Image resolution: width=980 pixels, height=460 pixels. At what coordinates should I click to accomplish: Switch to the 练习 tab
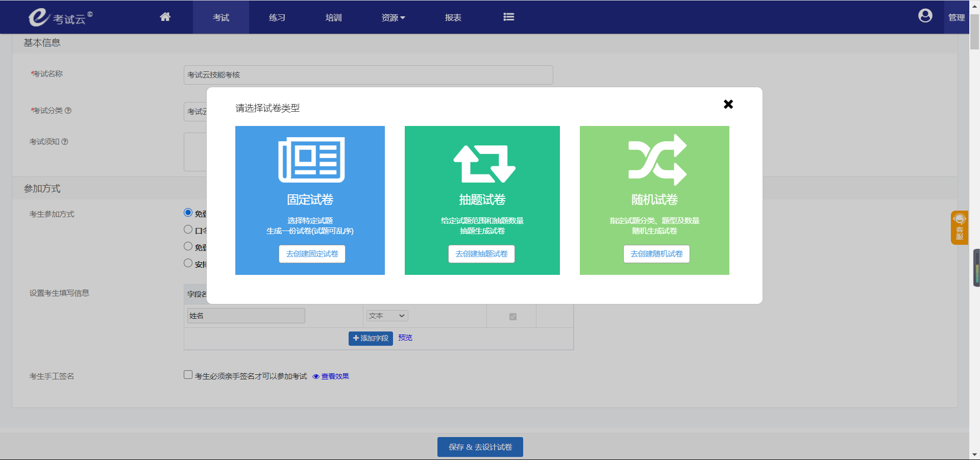[277, 17]
